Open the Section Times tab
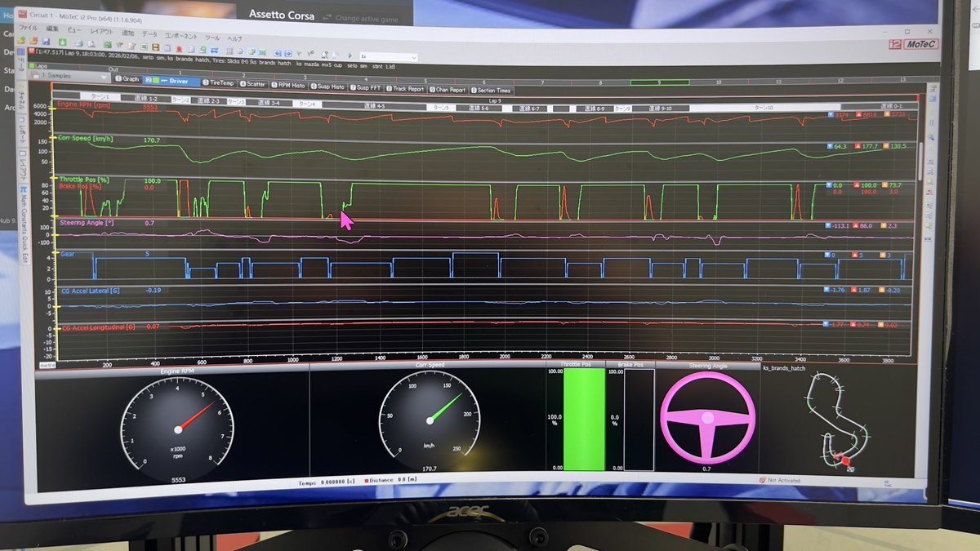The height and width of the screenshot is (551, 980). point(492,91)
